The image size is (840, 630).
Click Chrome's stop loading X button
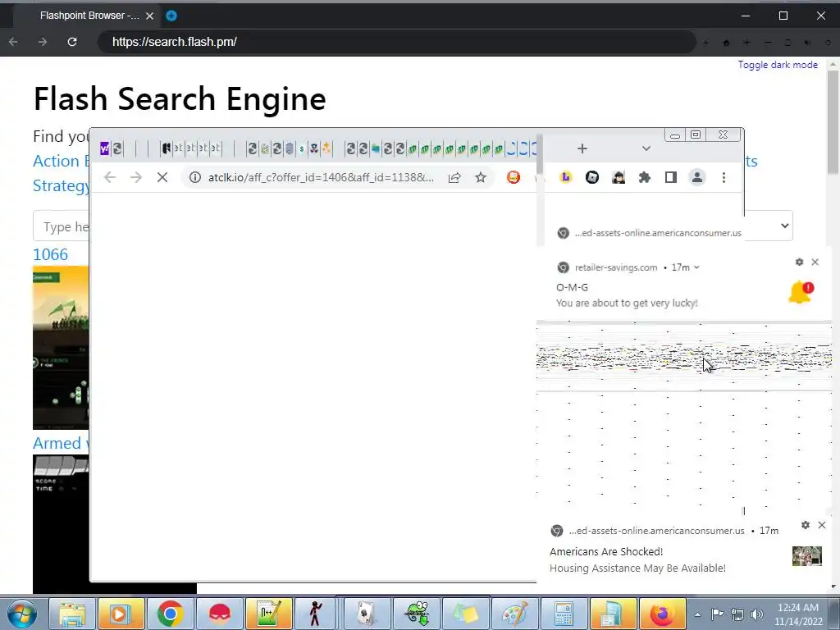tap(162, 177)
